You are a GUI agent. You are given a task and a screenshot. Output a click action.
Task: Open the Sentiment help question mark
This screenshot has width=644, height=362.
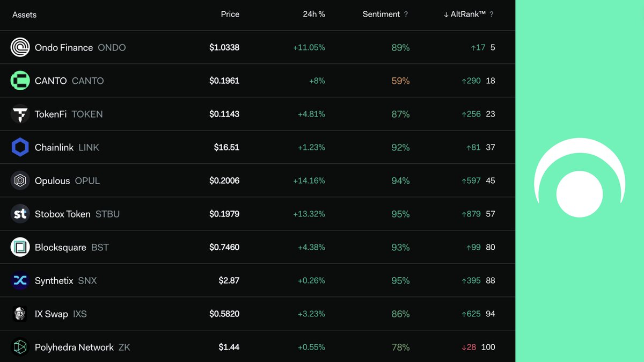(406, 15)
